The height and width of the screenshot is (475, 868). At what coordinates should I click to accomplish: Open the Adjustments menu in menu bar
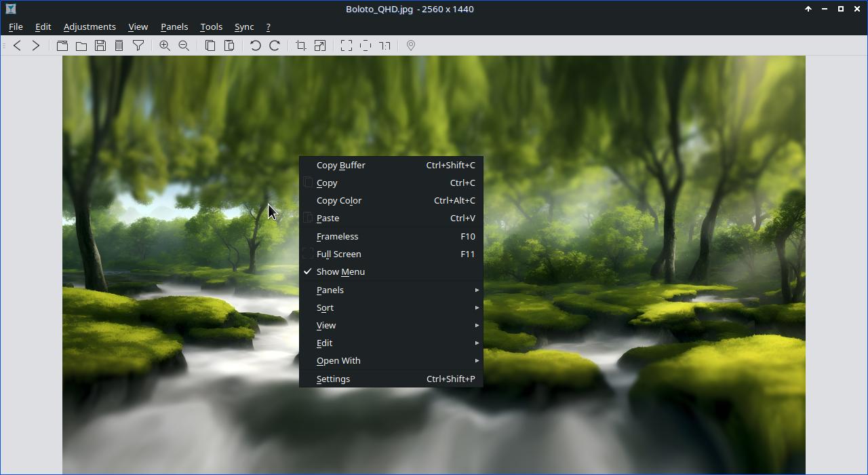point(90,27)
